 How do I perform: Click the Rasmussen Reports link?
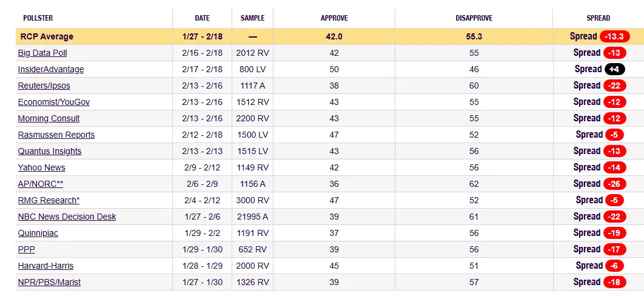[x=56, y=135]
